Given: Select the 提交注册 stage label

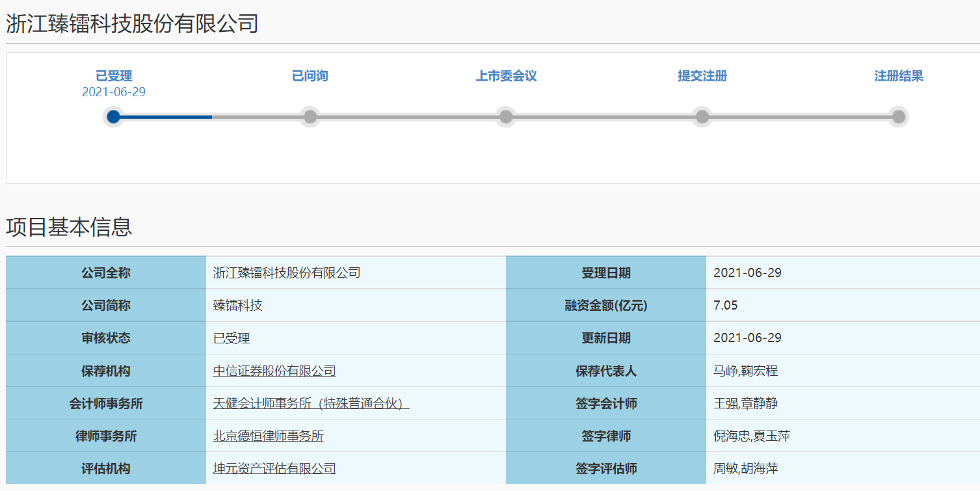Looking at the screenshot, I should pos(702,76).
